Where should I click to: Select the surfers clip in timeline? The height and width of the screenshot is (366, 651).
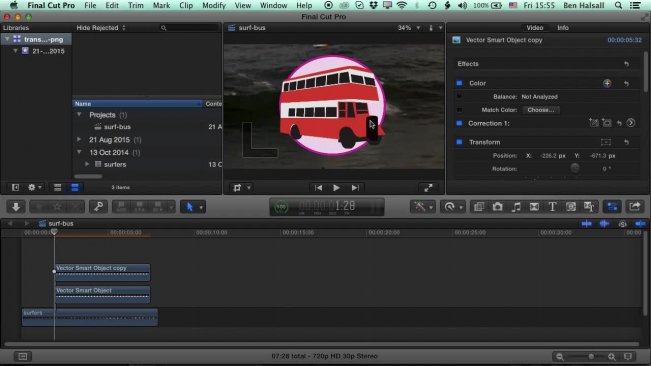coord(90,317)
